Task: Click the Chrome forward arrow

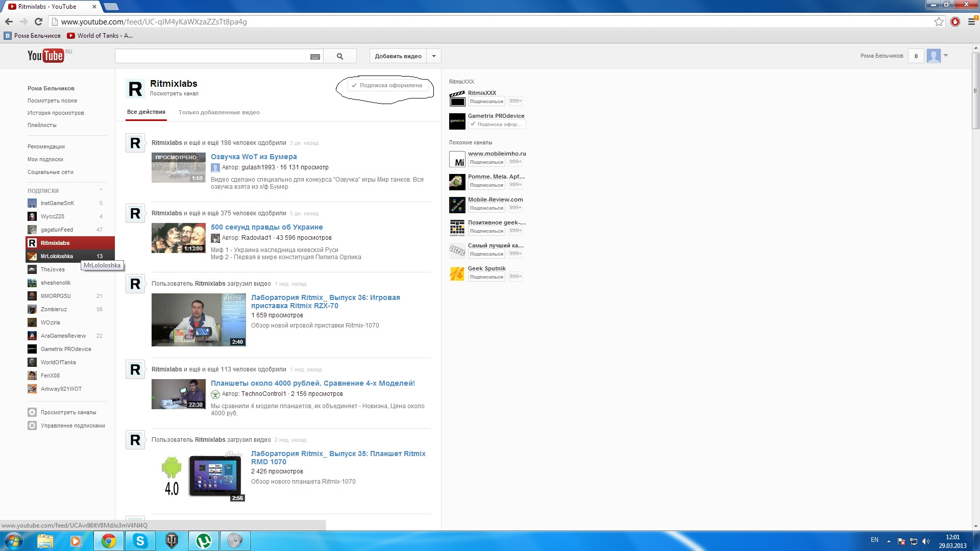Action: tap(23, 21)
